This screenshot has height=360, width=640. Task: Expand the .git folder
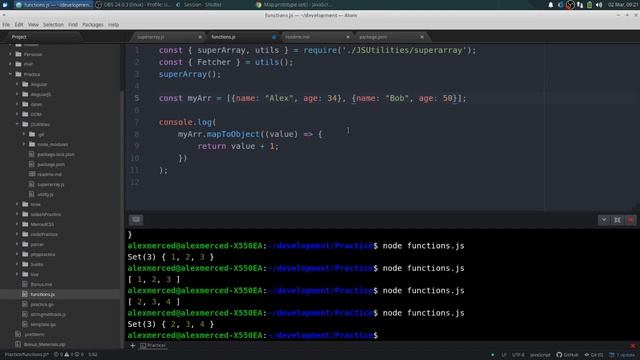tap(24, 134)
